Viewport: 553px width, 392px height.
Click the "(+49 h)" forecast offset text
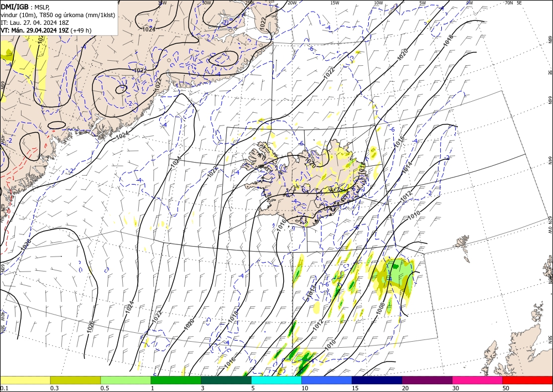(81, 30)
